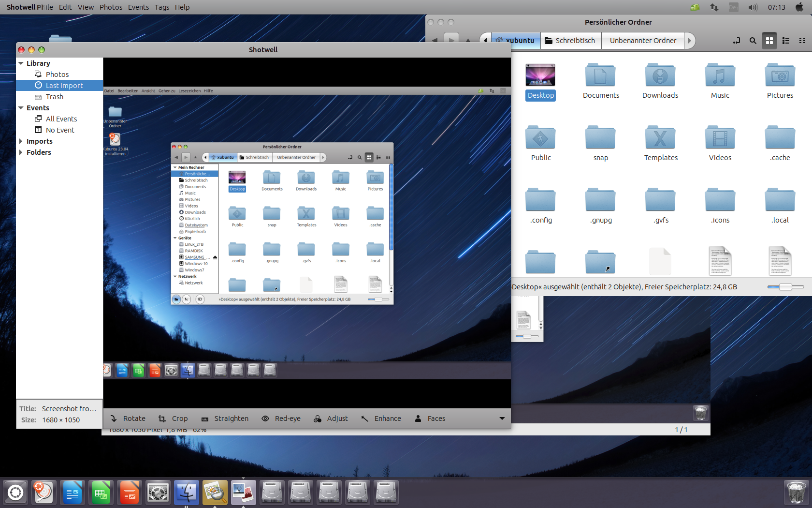This screenshot has width=812, height=508.
Task: Switch file manager to list view
Action: [x=786, y=41]
